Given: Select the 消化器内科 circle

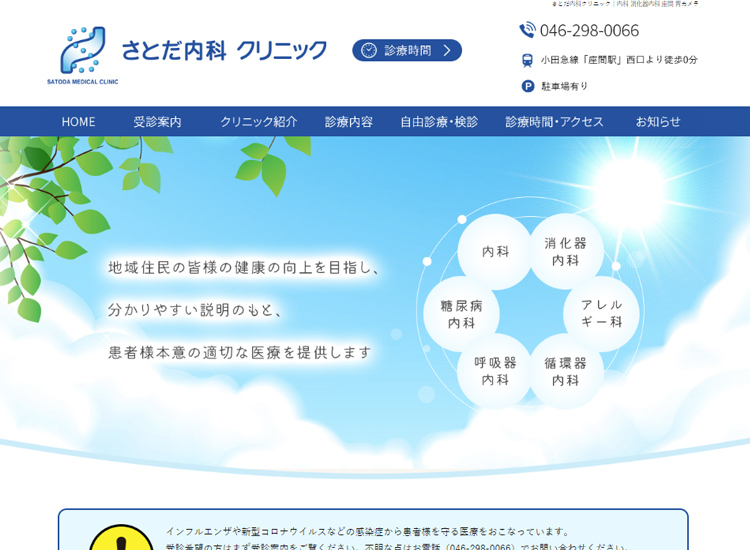Looking at the screenshot, I should click(566, 252).
